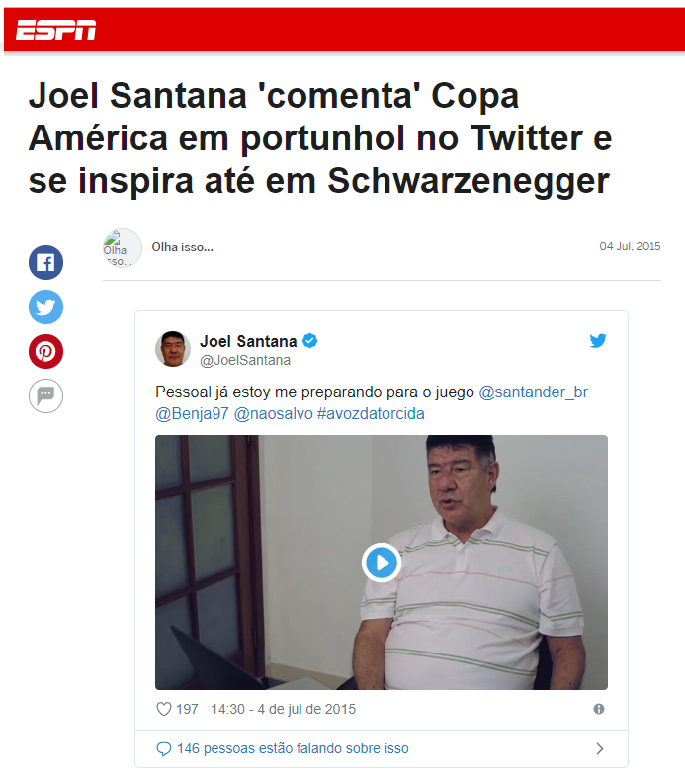Image resolution: width=685 pixels, height=784 pixels.
Task: Open tweet info icon
Action: tap(599, 709)
